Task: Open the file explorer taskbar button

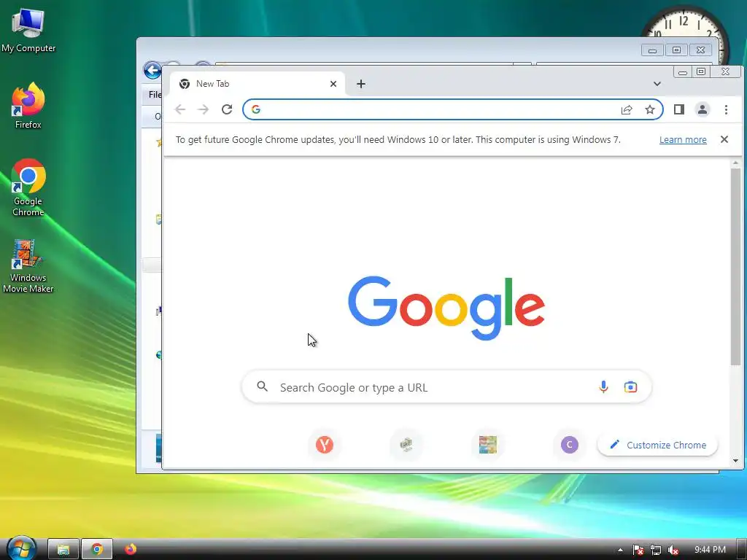Action: [x=63, y=550]
